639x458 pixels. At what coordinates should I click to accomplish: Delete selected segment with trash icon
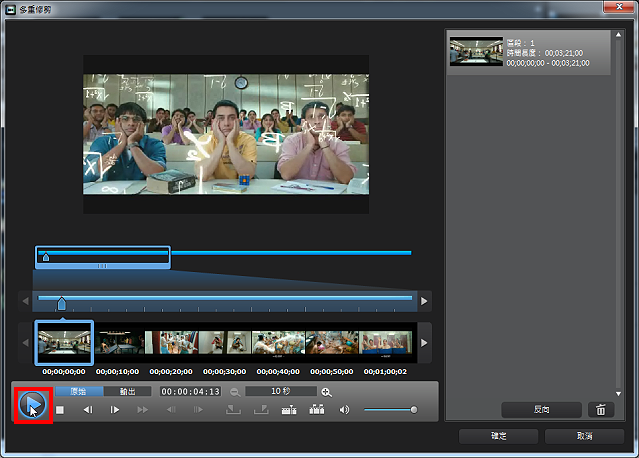(601, 410)
